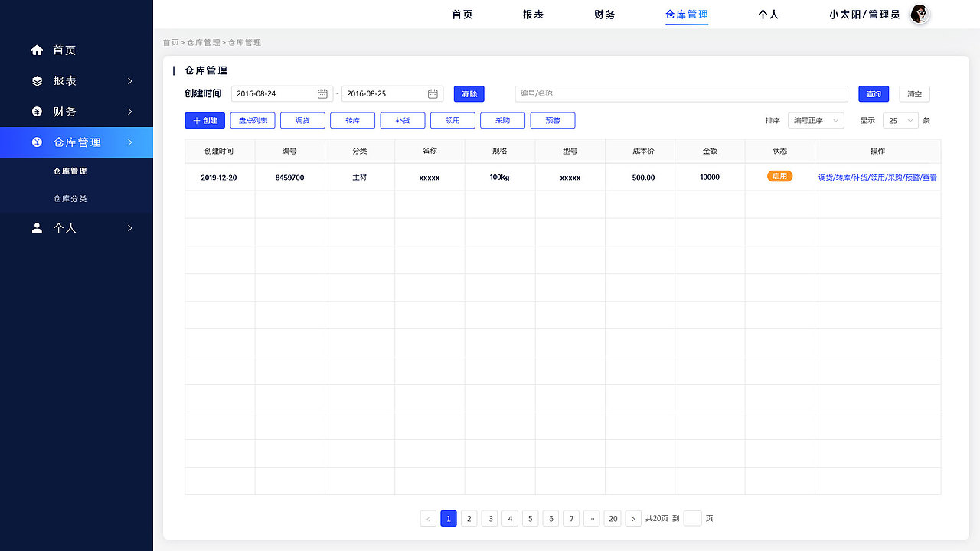Click the blue 清除 button

[469, 93]
